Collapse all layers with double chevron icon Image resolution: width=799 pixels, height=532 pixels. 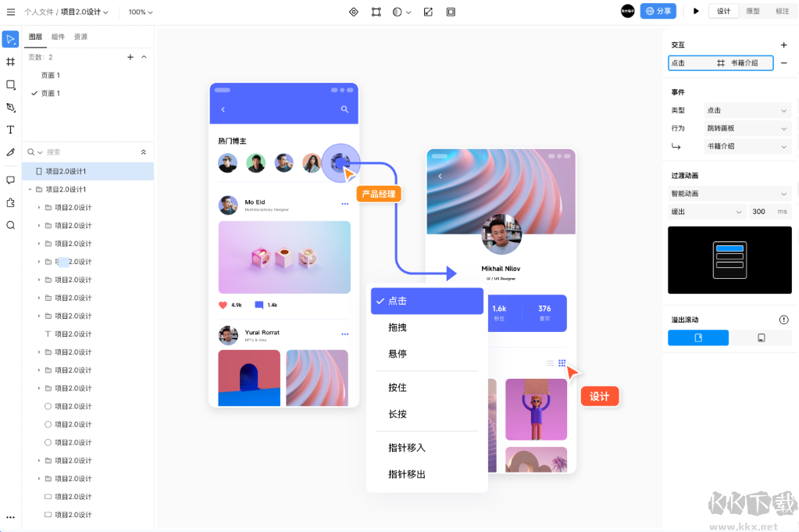pos(144,152)
